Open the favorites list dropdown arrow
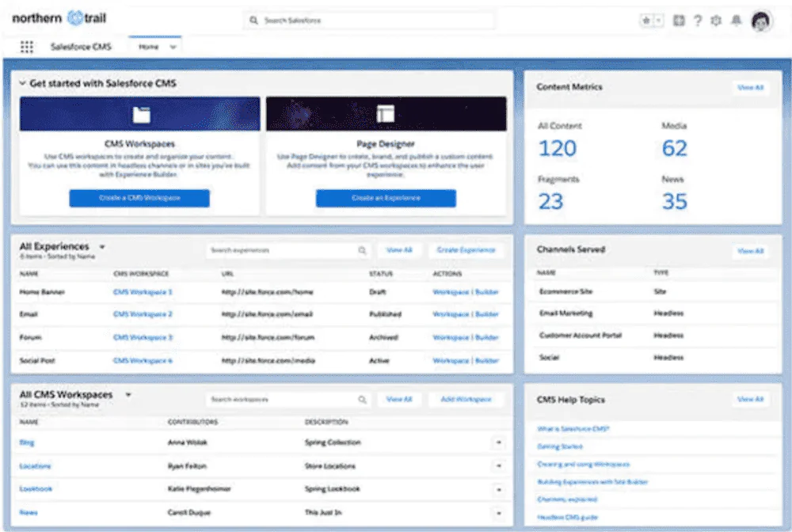This screenshot has height=532, width=792. pos(658,21)
